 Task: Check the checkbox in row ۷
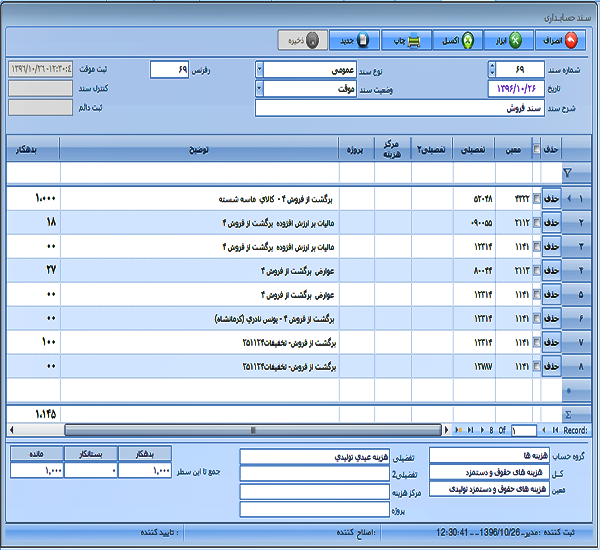(x=536, y=342)
